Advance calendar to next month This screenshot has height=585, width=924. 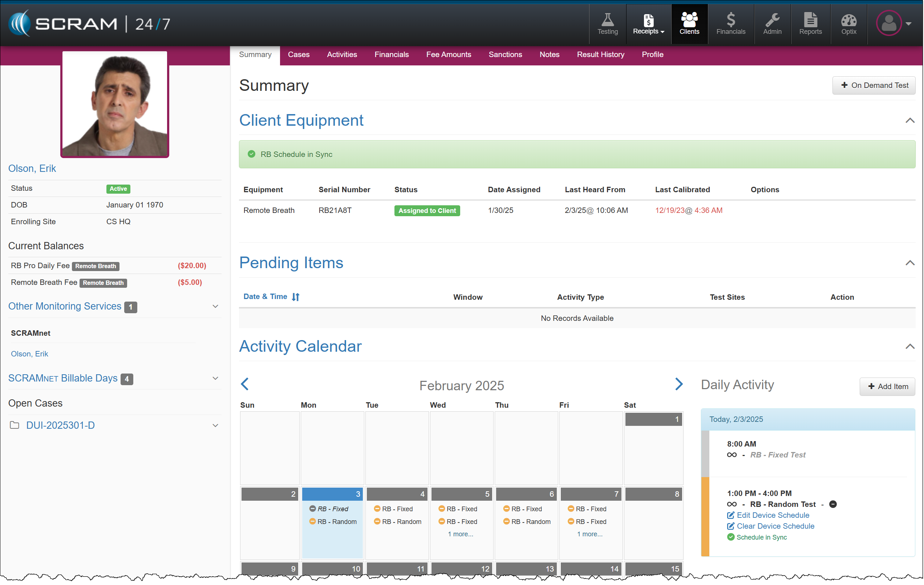[678, 384]
